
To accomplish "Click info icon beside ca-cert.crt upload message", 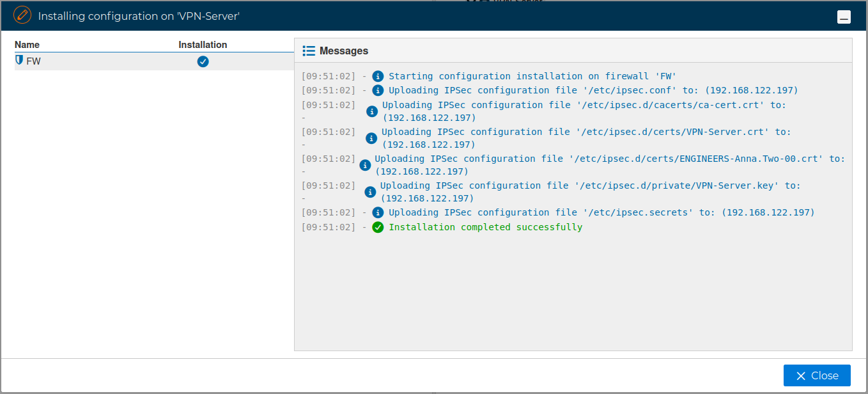I will click(x=371, y=111).
